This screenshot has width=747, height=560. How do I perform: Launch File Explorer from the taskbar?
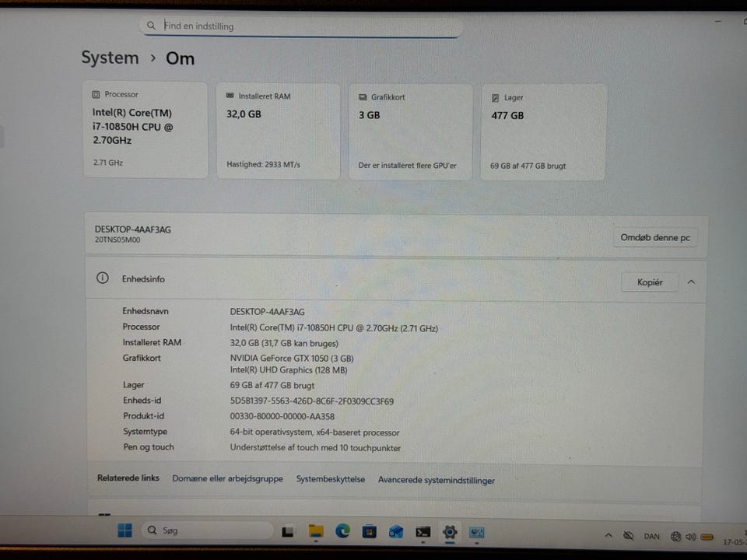pos(315,531)
